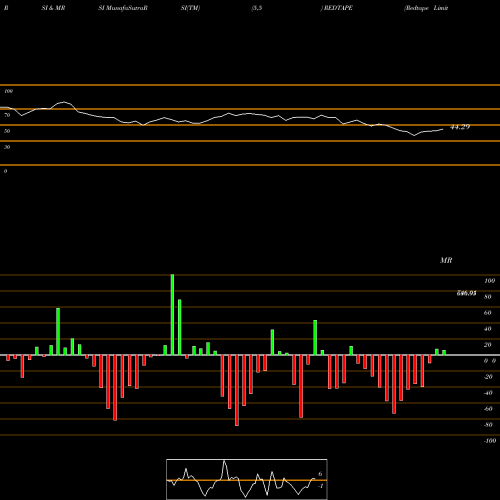This screenshot has height=500, width=500.
Task: Click the tallest green histogram bar
Action: [172, 315]
